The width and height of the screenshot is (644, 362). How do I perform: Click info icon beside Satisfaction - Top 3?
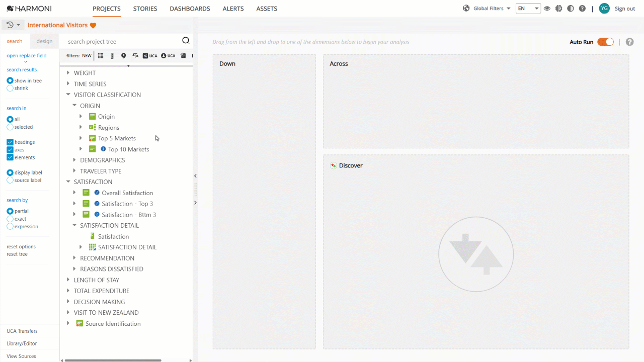coord(97,204)
